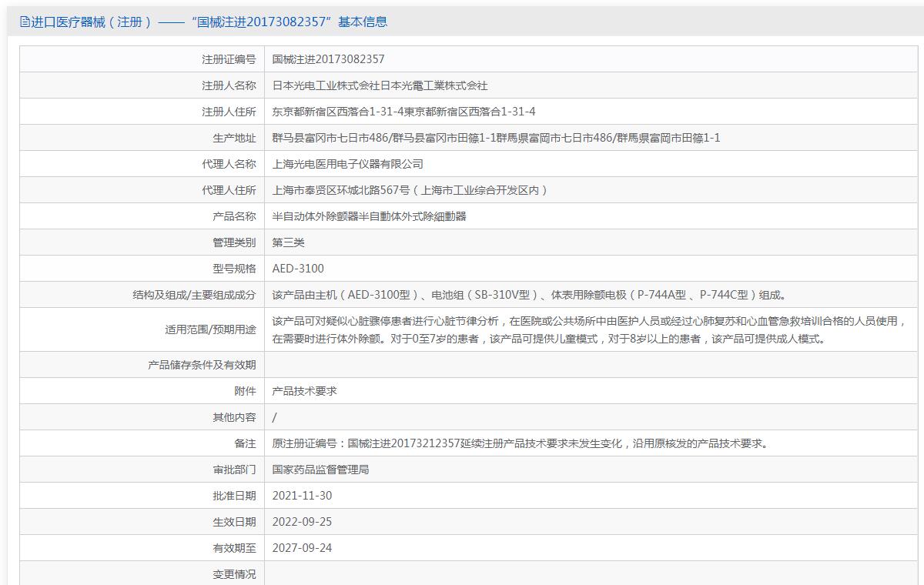Screen dimensions: 924x585
Task: Click the 注册人住所 label
Action: pyautogui.click(x=229, y=112)
